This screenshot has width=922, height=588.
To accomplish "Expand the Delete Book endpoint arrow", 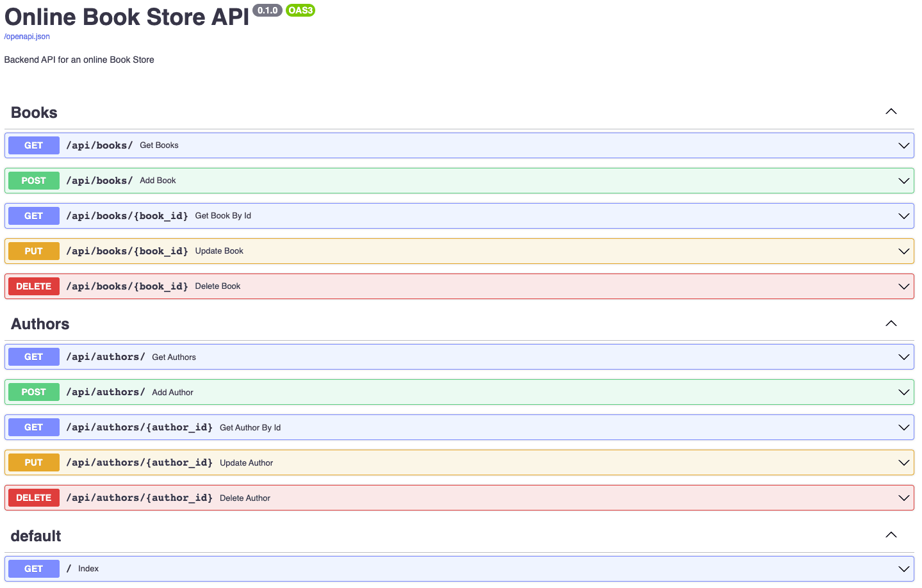I will (x=904, y=286).
